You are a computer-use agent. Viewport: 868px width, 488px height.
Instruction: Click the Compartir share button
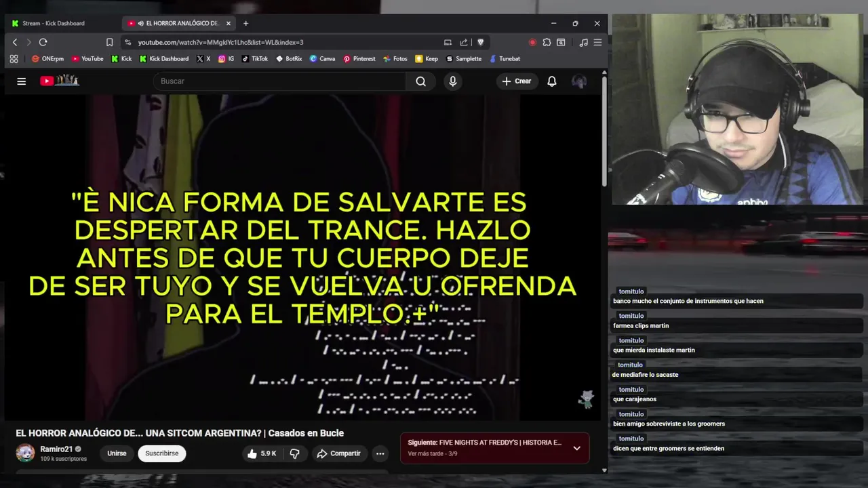[x=338, y=453]
